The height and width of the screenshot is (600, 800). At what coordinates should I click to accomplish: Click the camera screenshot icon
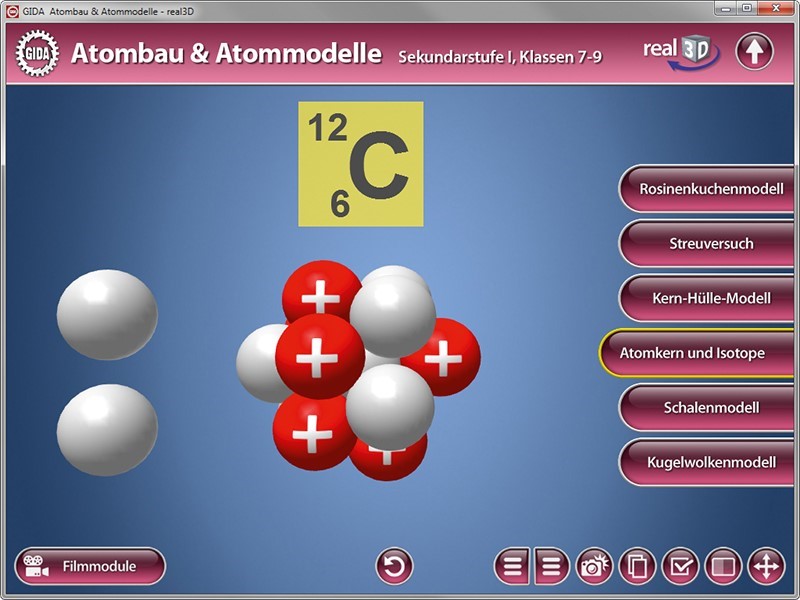coord(594,567)
